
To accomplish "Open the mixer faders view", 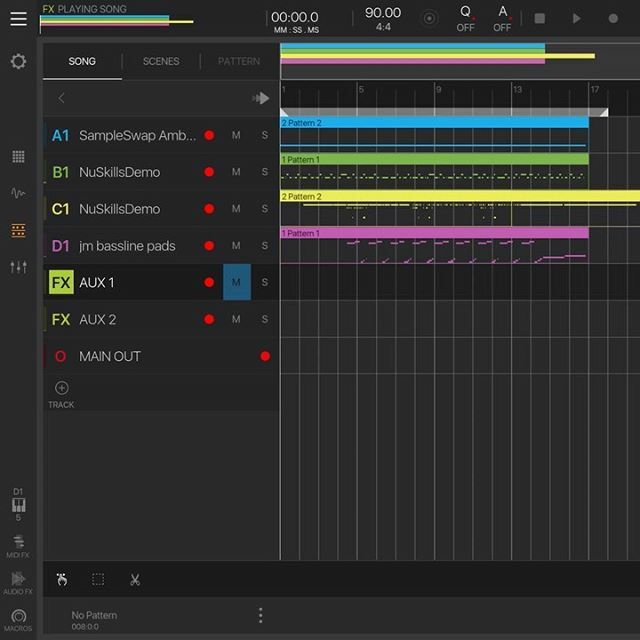I will 18,267.
